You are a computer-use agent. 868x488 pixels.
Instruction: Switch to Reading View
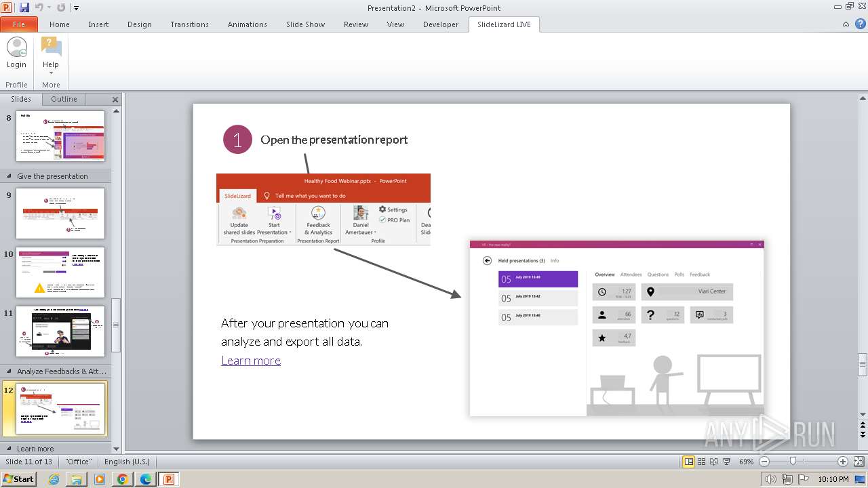tap(714, 462)
